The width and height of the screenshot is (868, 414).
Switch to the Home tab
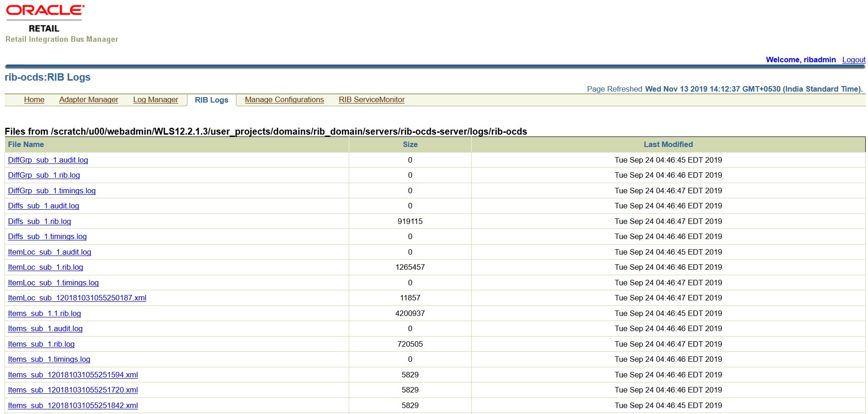(x=34, y=99)
